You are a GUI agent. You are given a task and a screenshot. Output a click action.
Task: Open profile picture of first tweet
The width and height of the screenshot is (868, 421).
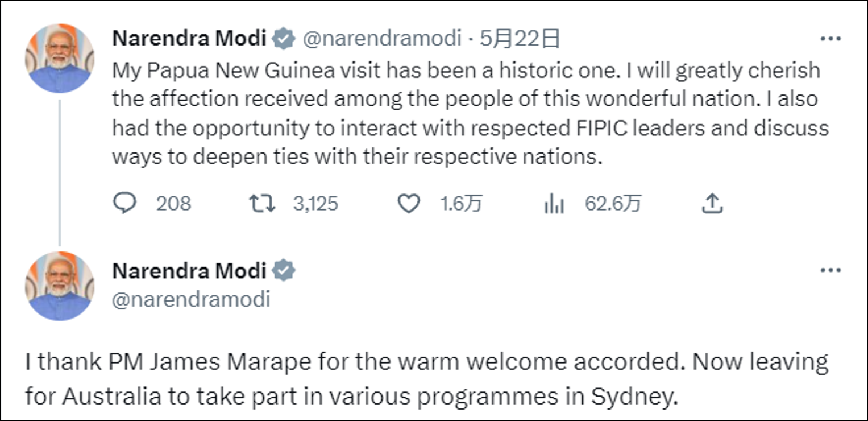tap(59, 58)
